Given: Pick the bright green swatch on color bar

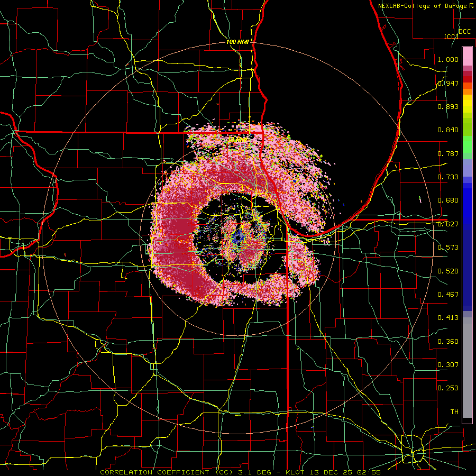Looking at the screenshot, I should (467, 144).
